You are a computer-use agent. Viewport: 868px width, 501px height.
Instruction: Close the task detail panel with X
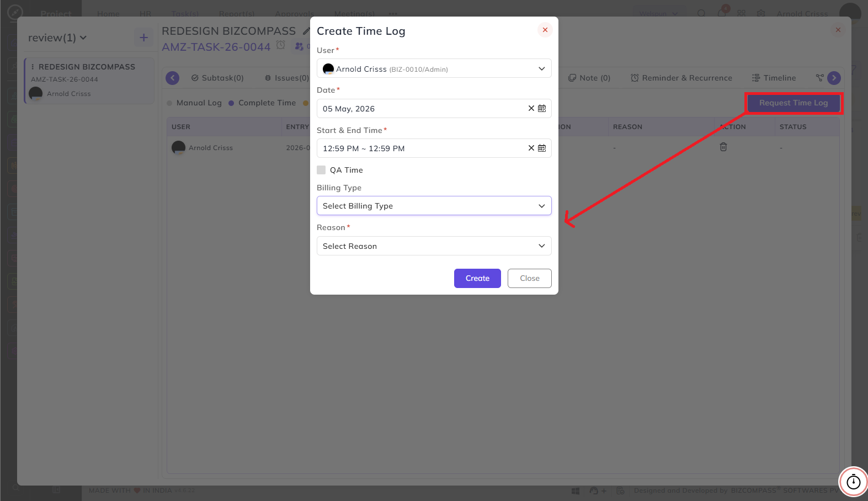click(x=838, y=30)
